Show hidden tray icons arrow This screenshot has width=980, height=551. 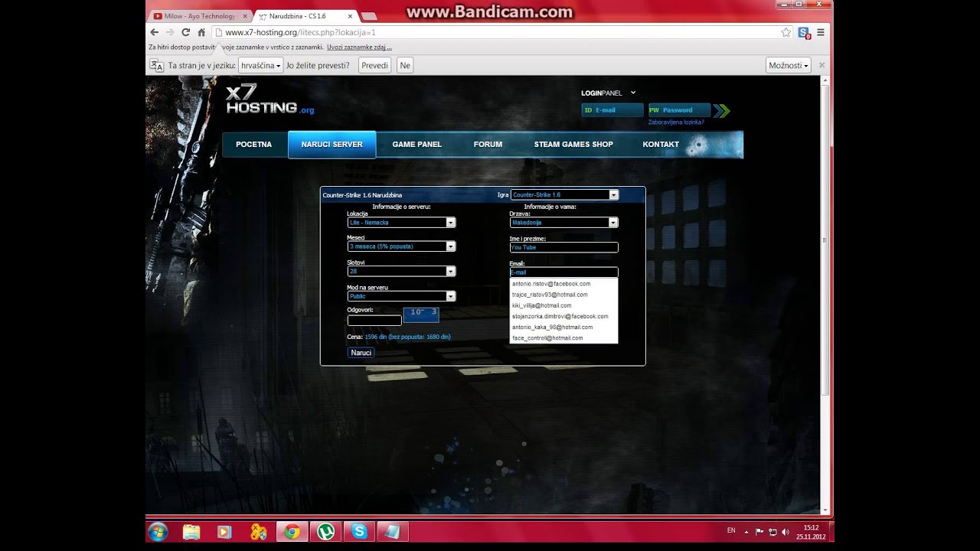pyautogui.click(x=747, y=531)
